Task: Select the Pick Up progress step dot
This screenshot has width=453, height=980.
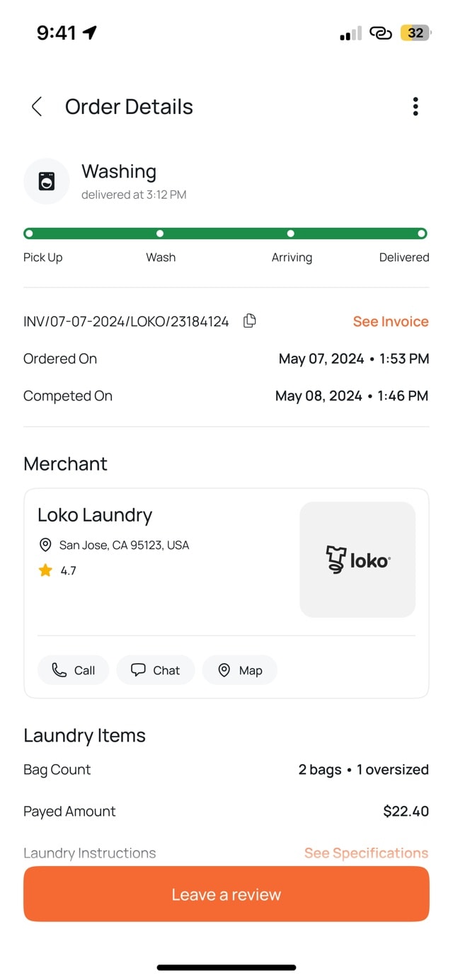Action: tap(29, 234)
